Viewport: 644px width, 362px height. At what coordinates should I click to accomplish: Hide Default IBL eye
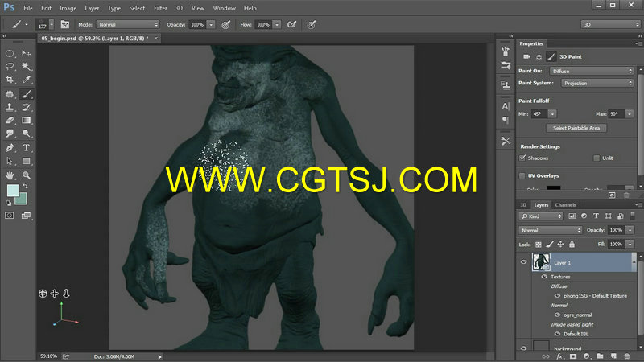(x=557, y=334)
